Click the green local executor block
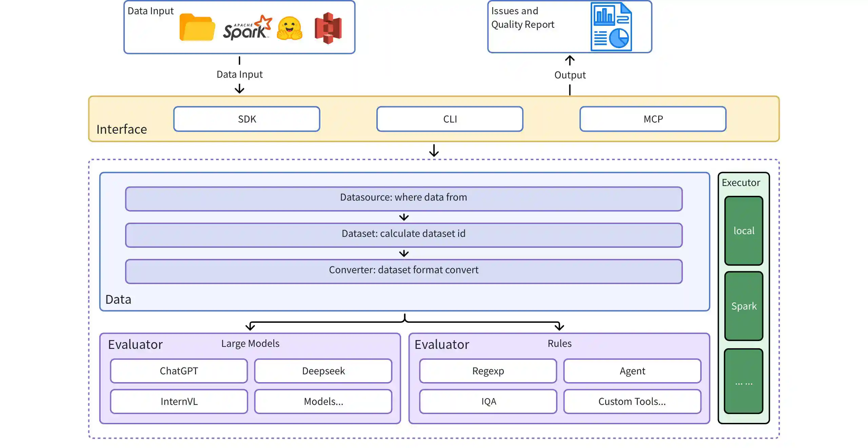The width and height of the screenshot is (868, 448). coord(744,231)
